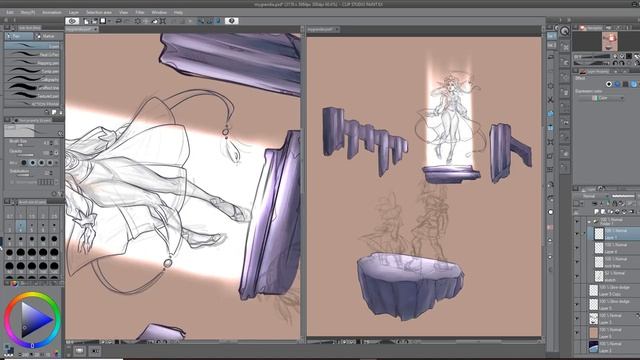Select the Turnip pen brush
This screenshot has width=640, height=360.
(x=32, y=71)
